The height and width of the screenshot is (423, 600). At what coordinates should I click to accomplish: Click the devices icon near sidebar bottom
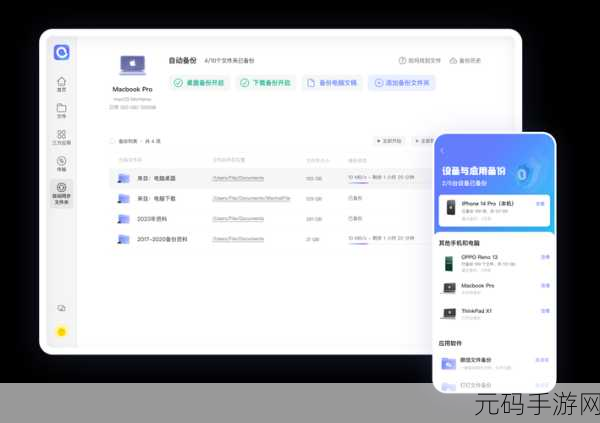61,308
